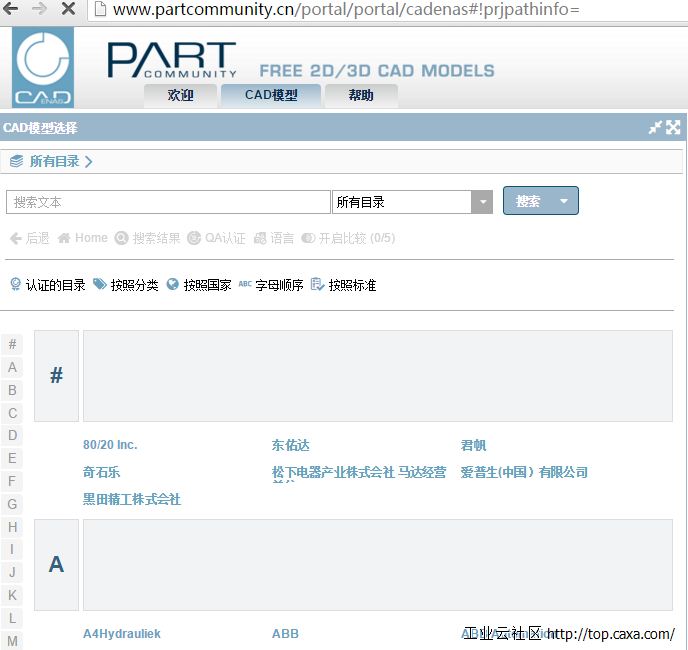Image resolution: width=688 pixels, height=650 pixels.
Task: Click the 所有目录 breadcrumb link
Action: (x=54, y=162)
